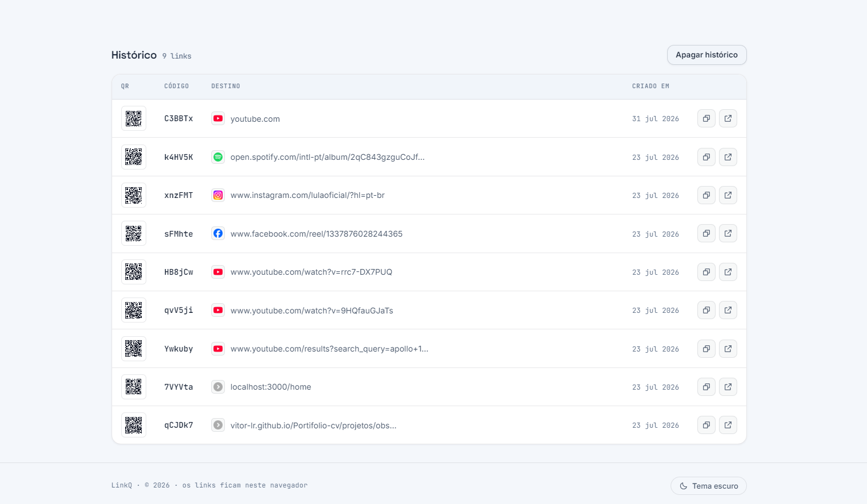Copy the Ywkuby link
The width and height of the screenshot is (867, 504).
(706, 349)
